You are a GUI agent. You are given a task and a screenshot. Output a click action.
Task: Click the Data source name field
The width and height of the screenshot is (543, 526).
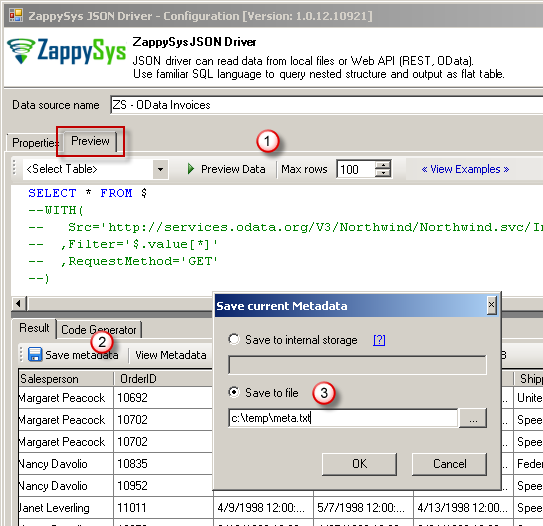(327, 105)
